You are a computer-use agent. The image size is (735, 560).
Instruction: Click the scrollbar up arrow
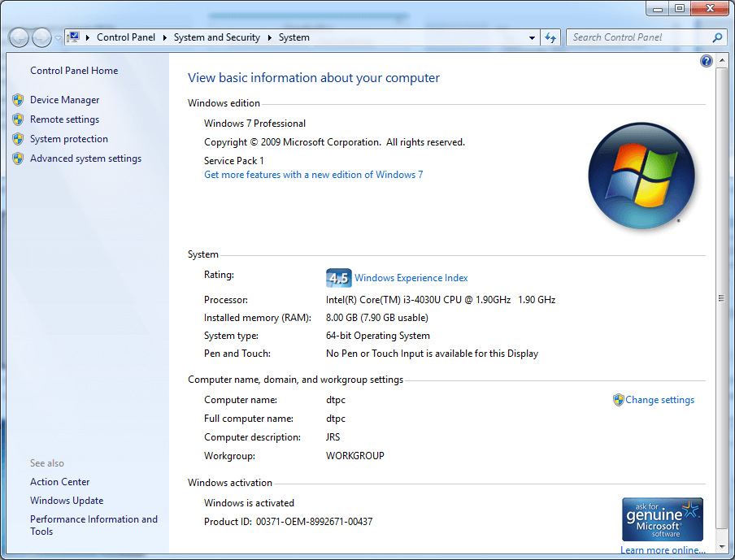721,61
